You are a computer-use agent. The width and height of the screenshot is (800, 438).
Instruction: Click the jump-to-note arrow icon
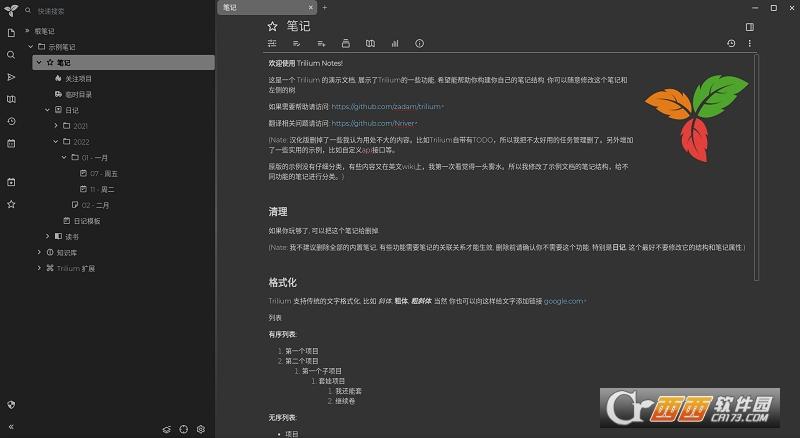coord(11,77)
